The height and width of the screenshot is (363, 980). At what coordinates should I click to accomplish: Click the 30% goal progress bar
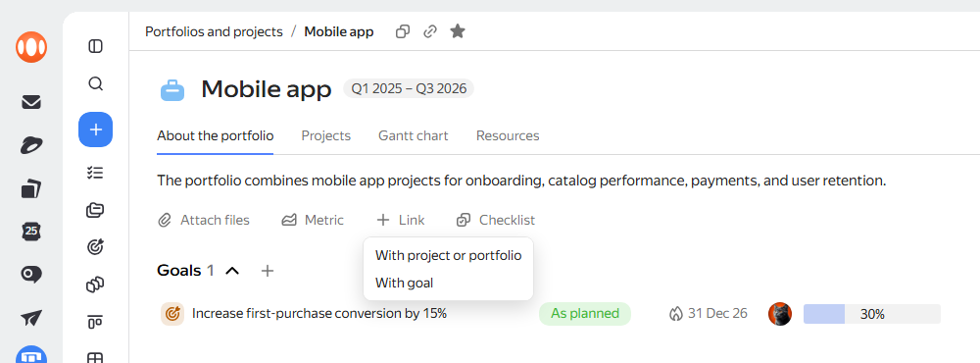tap(872, 314)
